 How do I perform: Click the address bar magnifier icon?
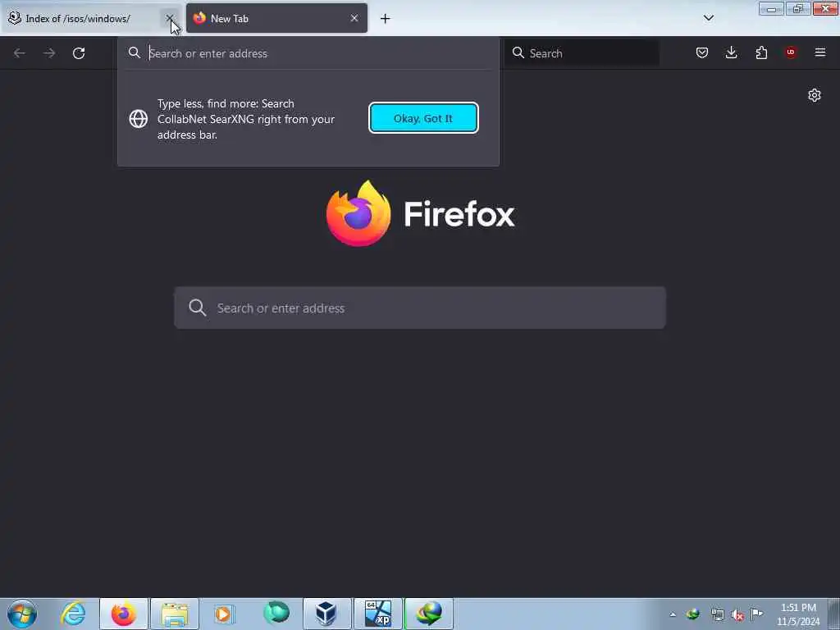[x=135, y=52]
